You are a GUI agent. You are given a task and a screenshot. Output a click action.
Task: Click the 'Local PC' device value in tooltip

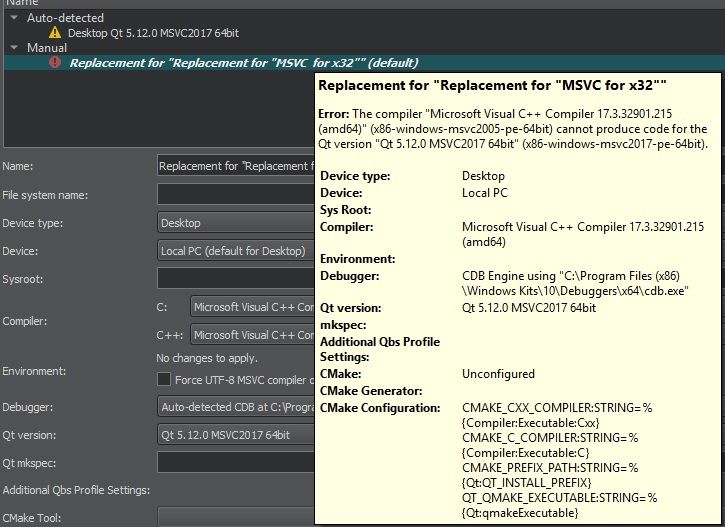point(485,193)
